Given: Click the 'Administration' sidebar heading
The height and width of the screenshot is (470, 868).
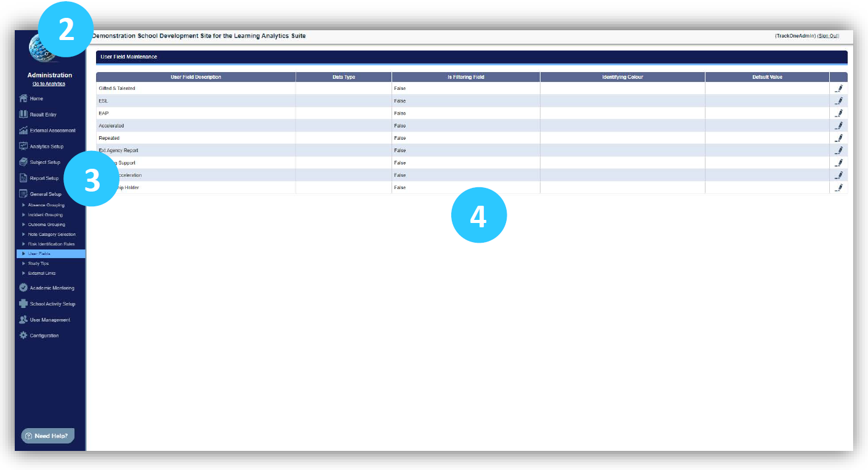Looking at the screenshot, I should (50, 75).
